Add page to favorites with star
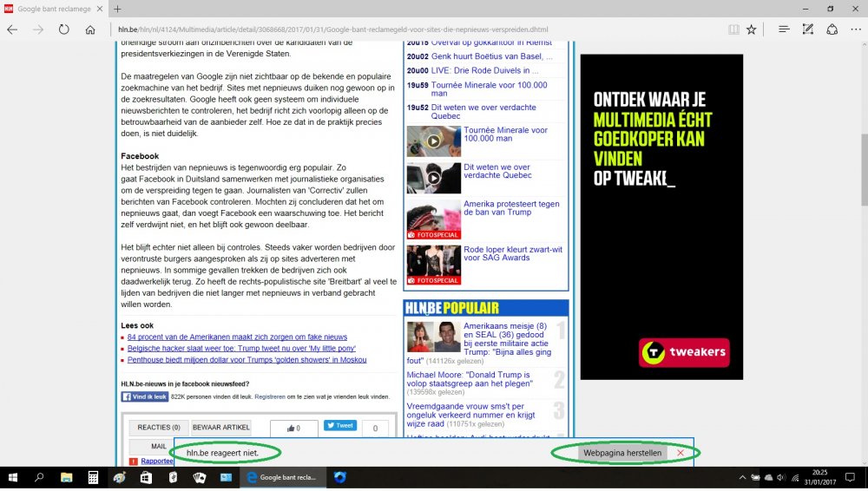Viewport: 868px width, 491px height. point(751,29)
